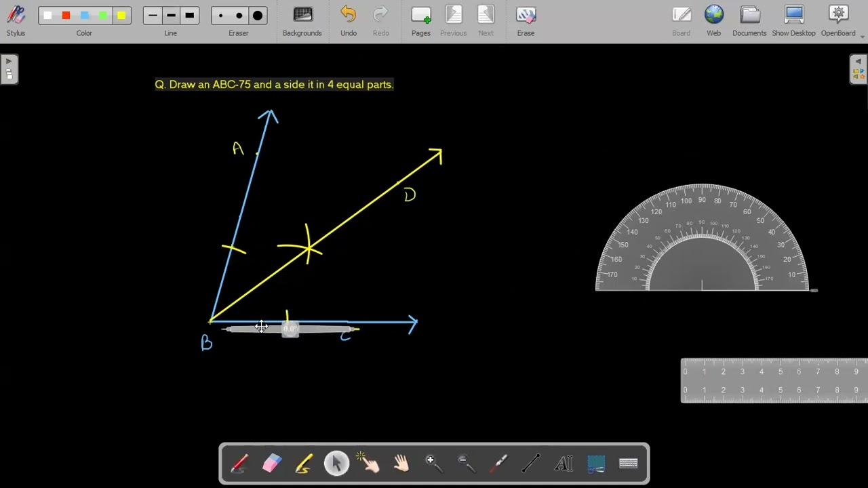The width and height of the screenshot is (868, 488).
Task: Select the white pen color
Action: tap(47, 16)
